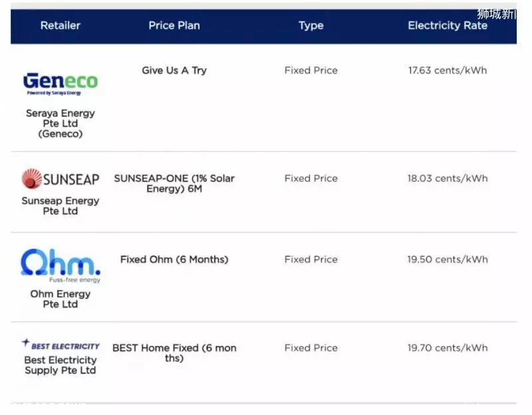Open the BEST Home Fixed plan

click(174, 353)
